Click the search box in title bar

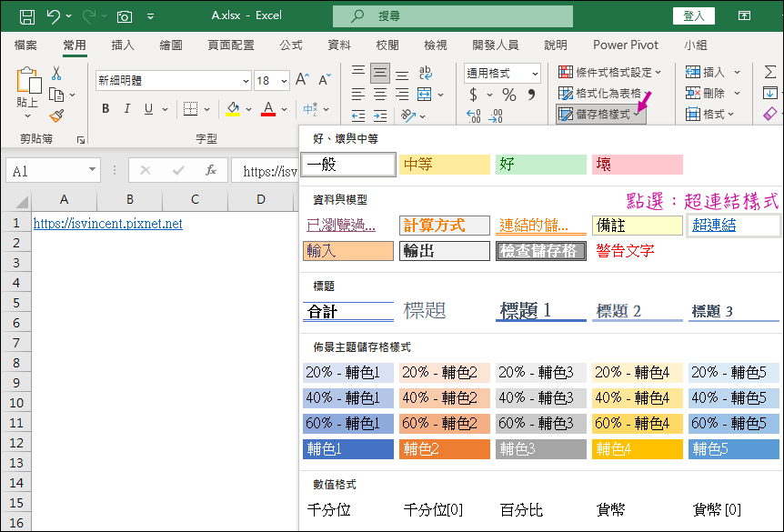[x=453, y=16]
